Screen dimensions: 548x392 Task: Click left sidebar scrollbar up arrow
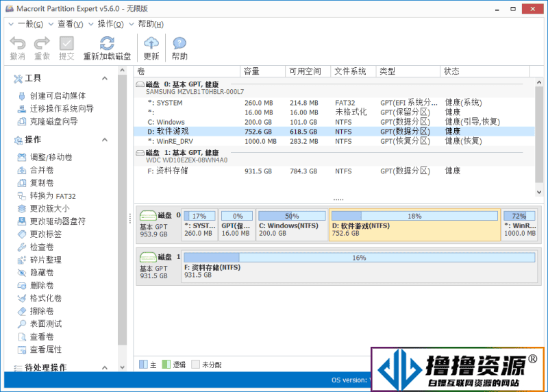pyautogui.click(x=123, y=71)
